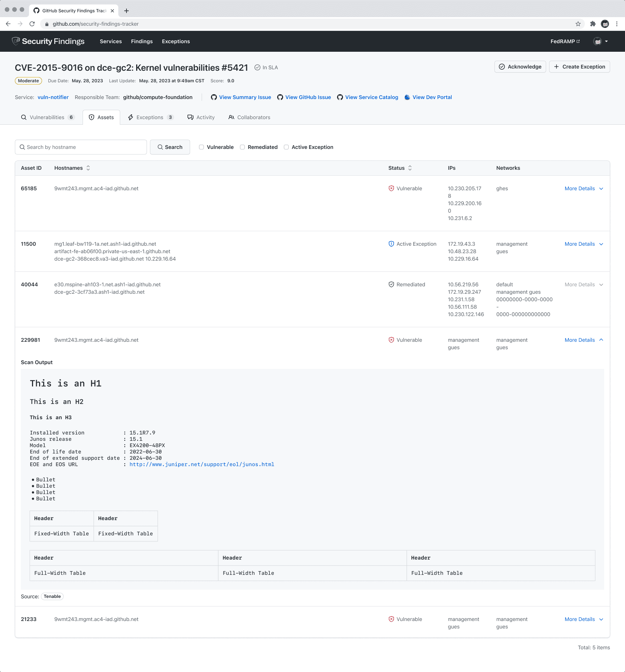Reload the page with the refresh icon
Screen dimensions: 625x672
pyautogui.click(x=32, y=24)
